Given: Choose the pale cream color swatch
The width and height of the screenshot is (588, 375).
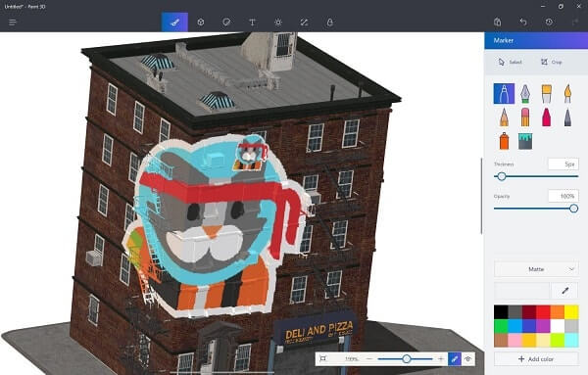Looking at the screenshot, I should click(543, 340).
